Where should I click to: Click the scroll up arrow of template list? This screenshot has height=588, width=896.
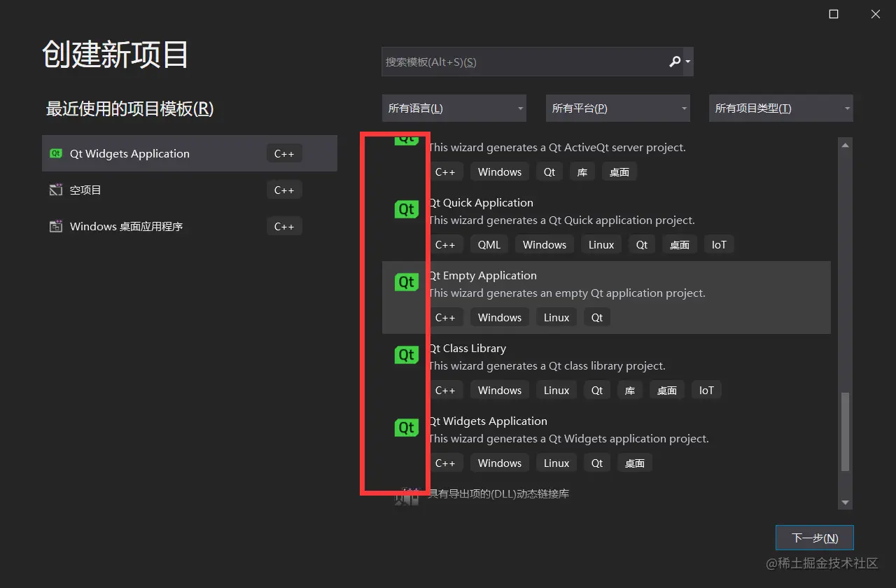click(845, 145)
